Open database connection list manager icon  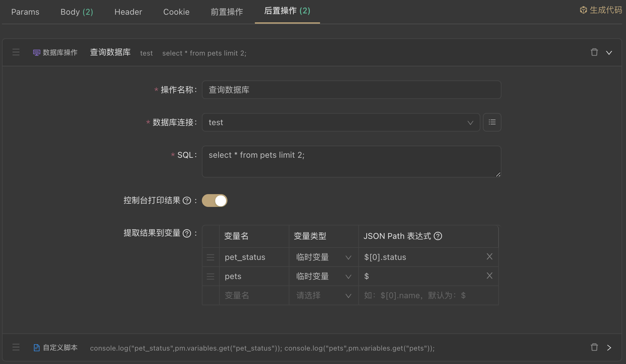[492, 122]
